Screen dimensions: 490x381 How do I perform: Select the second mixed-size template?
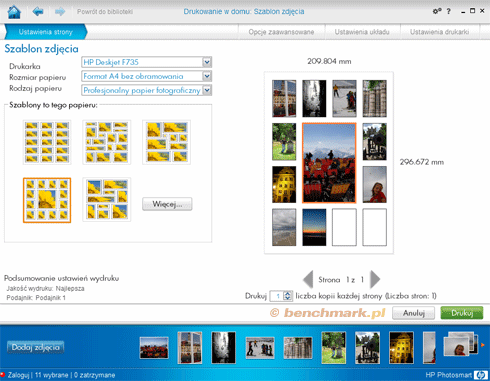(107, 142)
